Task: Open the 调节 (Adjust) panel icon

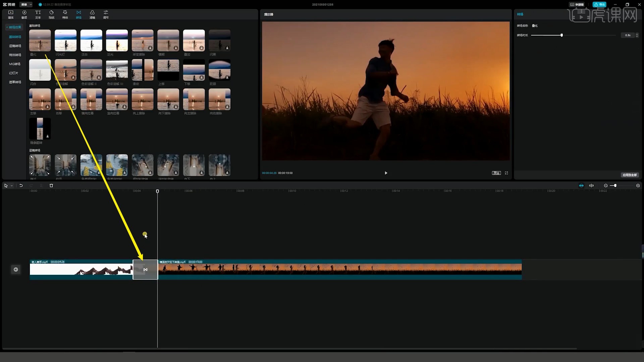Action: (106, 14)
